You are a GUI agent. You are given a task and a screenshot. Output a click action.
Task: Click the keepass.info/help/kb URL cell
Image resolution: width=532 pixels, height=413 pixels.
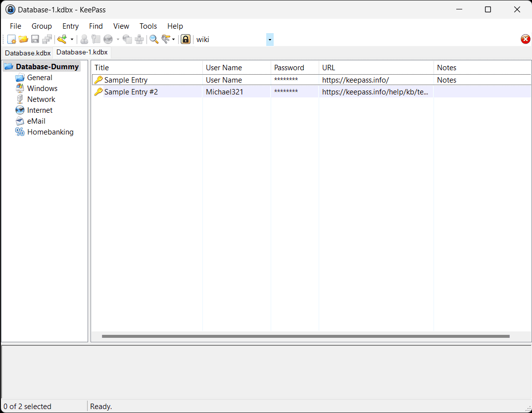click(375, 92)
